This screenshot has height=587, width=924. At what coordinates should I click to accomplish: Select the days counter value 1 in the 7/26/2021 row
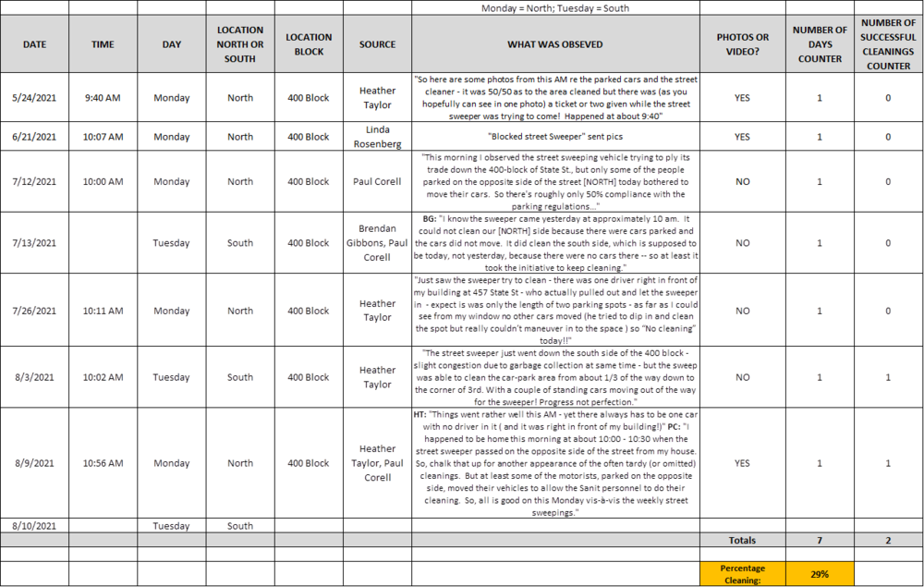(x=820, y=311)
